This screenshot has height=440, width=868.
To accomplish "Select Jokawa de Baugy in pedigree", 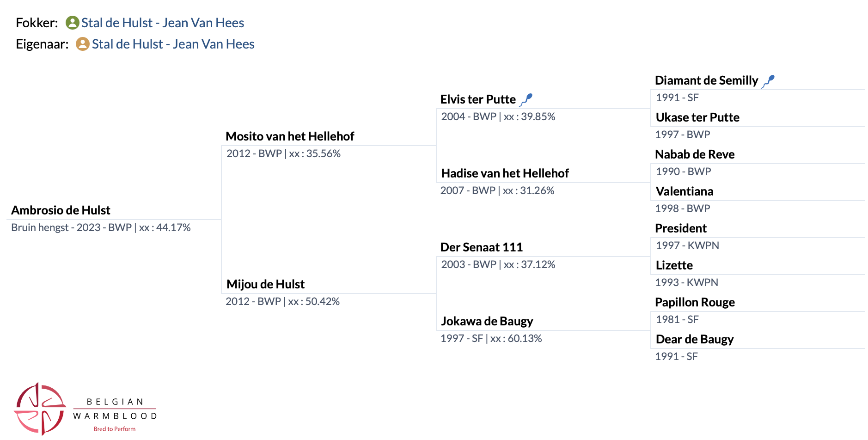I will (487, 321).
